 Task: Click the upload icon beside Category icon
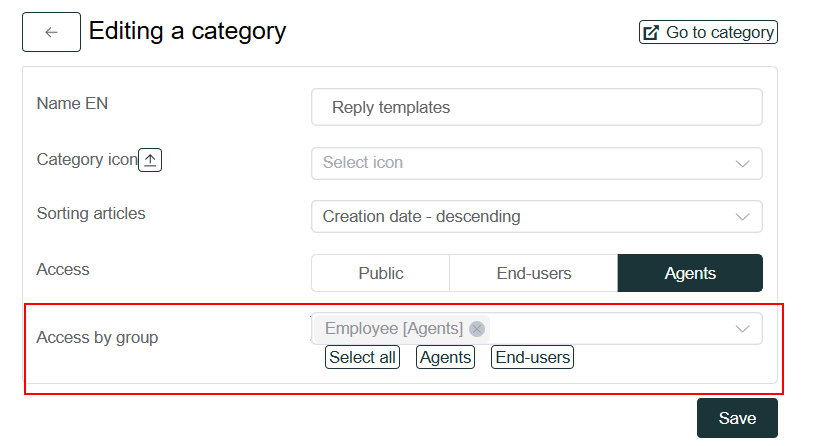(150, 160)
